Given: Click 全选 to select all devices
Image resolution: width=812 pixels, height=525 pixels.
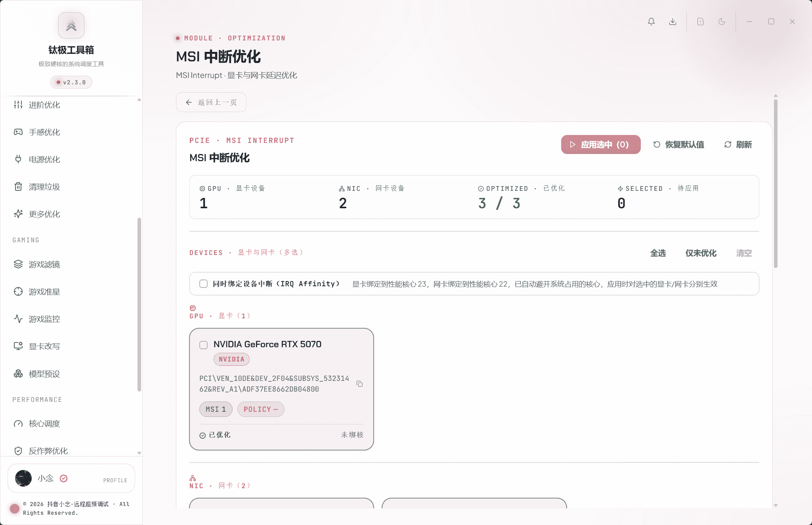Looking at the screenshot, I should point(658,253).
